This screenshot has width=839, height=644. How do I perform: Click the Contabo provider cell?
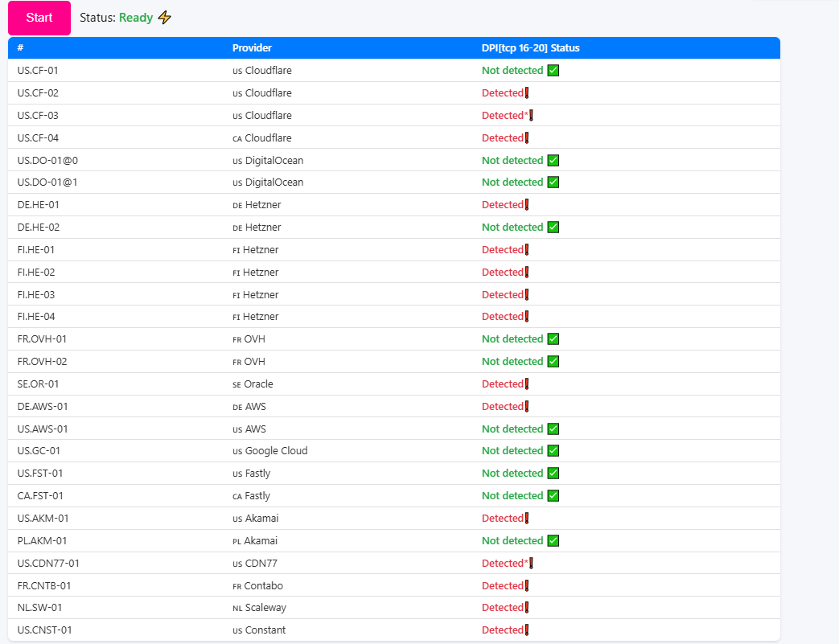click(x=257, y=585)
